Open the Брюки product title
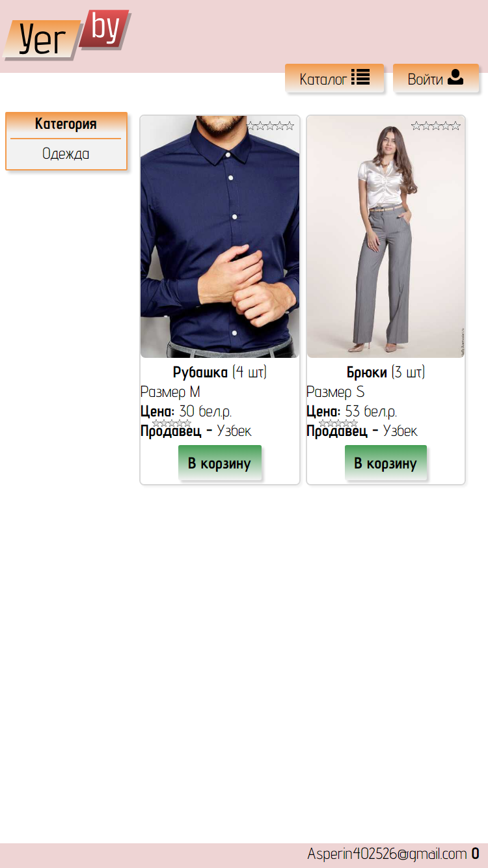The height and width of the screenshot is (868, 488). point(367,373)
